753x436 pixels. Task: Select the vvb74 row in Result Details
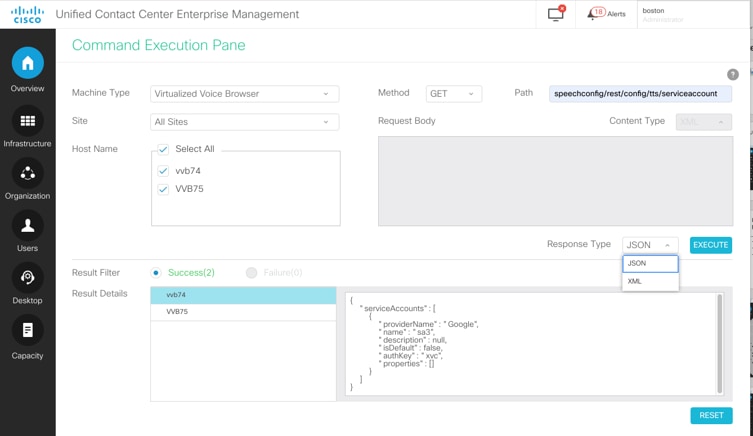243,295
